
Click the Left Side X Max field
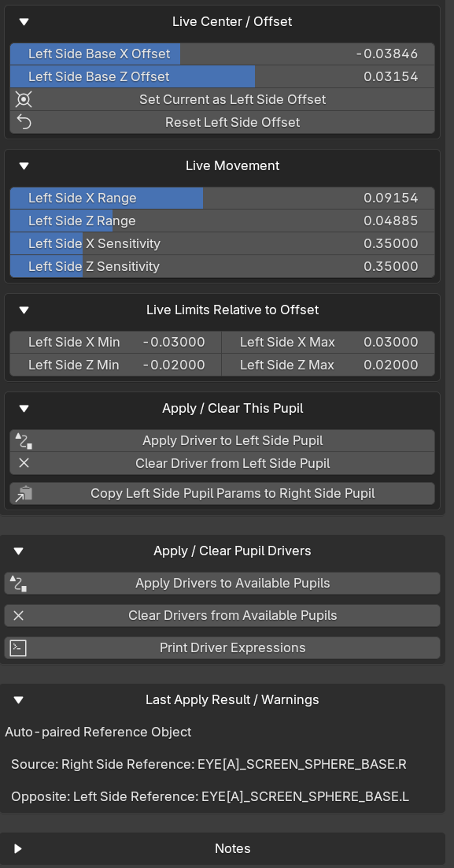point(328,342)
